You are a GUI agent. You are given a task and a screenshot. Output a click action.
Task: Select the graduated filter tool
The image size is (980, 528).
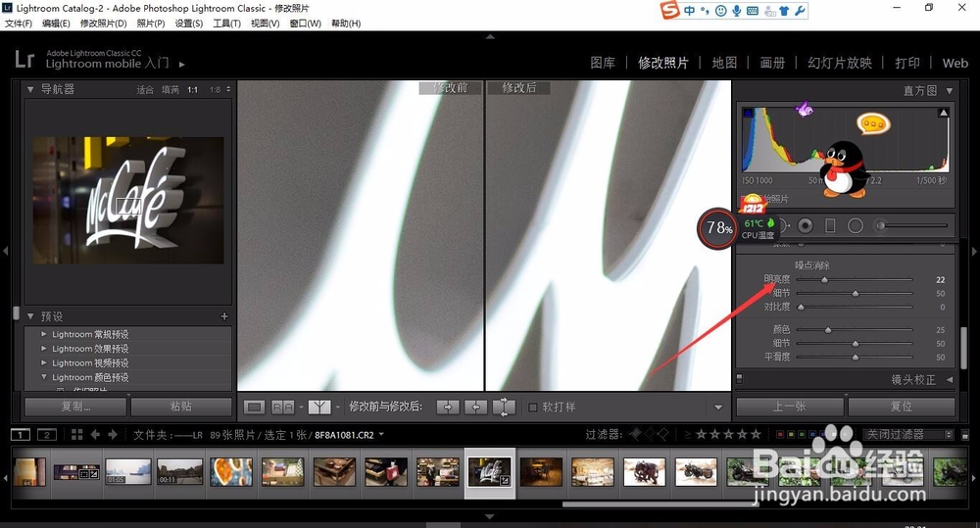(x=830, y=225)
